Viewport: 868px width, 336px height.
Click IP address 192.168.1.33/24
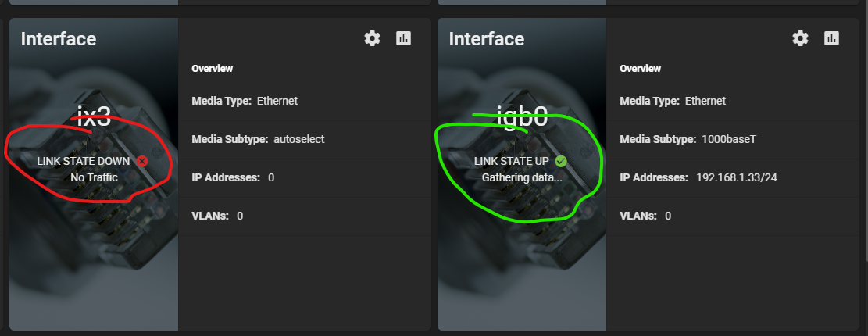coord(737,177)
